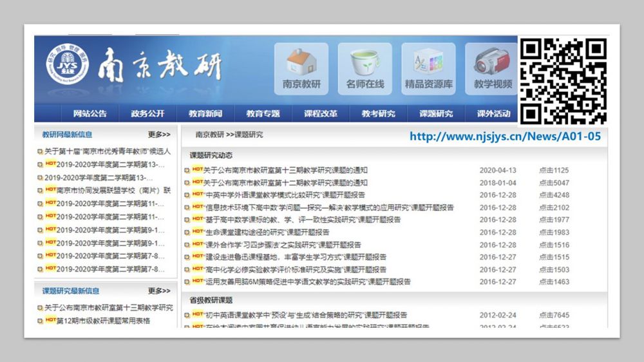Open the 名师在线 tea cup icon
644x362 pixels.
(x=365, y=62)
